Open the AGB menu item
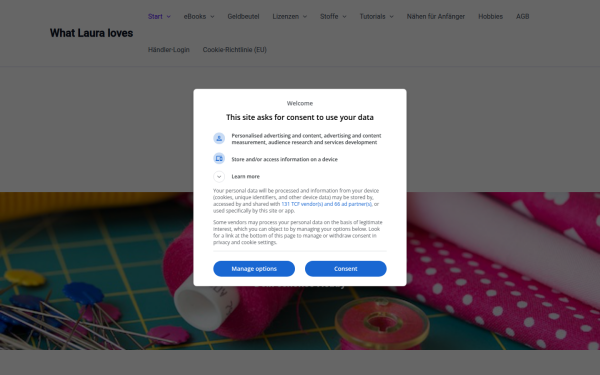 [x=522, y=16]
